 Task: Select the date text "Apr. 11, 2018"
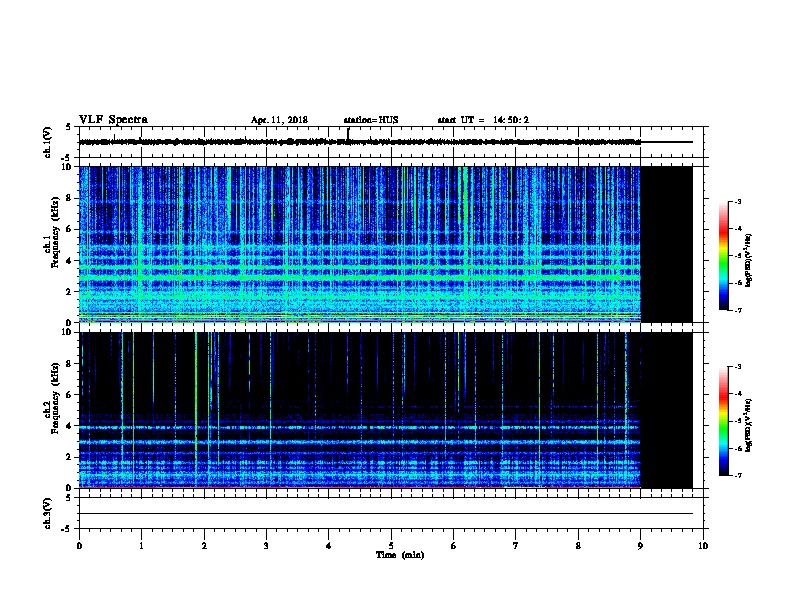(279, 120)
